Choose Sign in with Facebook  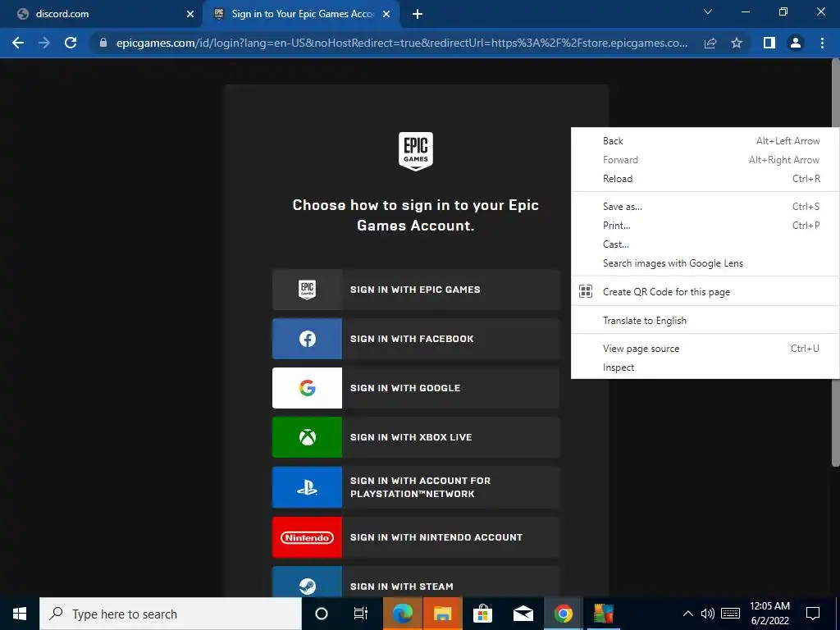(x=416, y=339)
